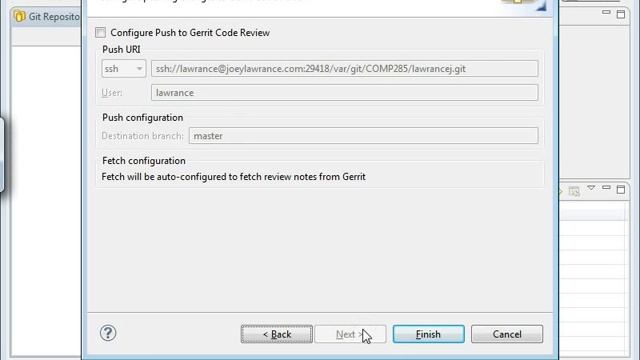This screenshot has height=360, width=640.
Task: Click the Push URI text field
Action: pyautogui.click(x=344, y=69)
